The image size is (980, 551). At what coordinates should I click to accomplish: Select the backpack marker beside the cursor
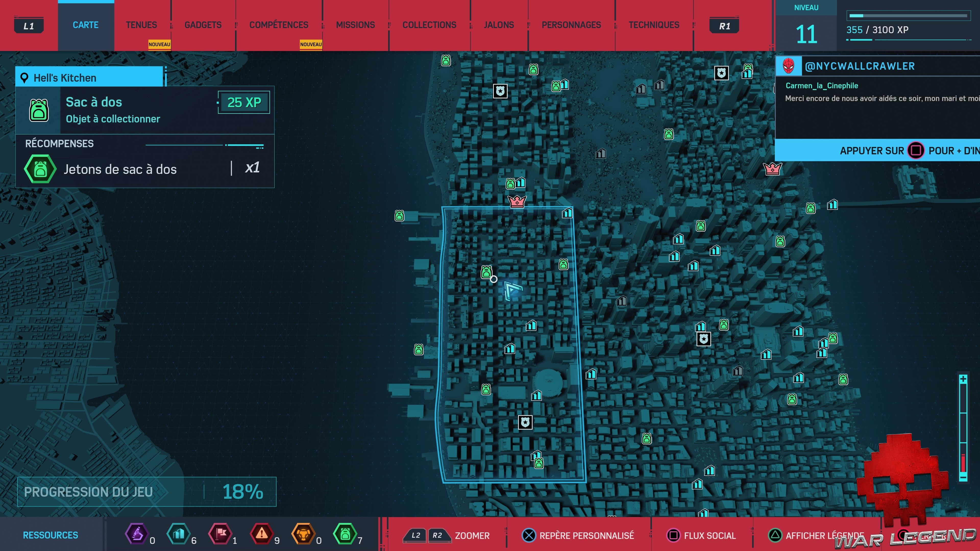486,272
